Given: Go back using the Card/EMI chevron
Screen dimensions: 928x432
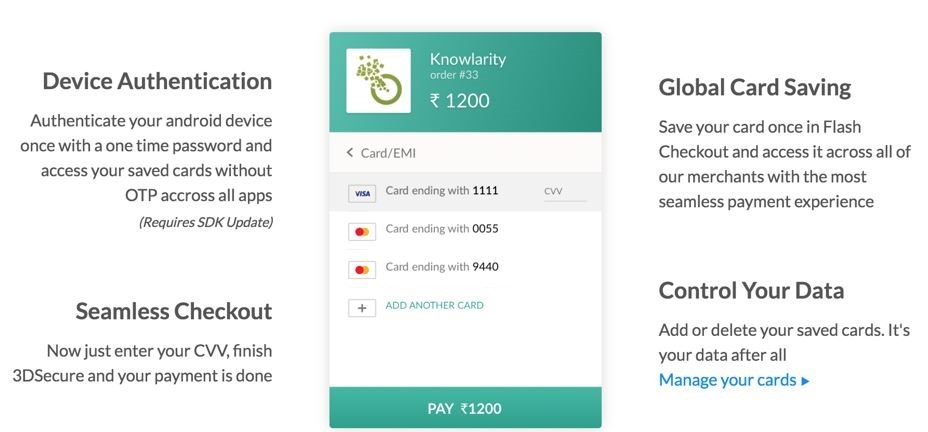Looking at the screenshot, I should tap(350, 153).
